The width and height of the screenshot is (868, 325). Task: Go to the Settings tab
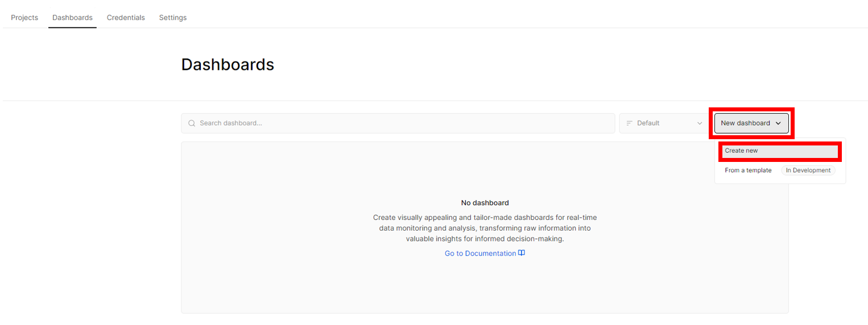tap(173, 18)
